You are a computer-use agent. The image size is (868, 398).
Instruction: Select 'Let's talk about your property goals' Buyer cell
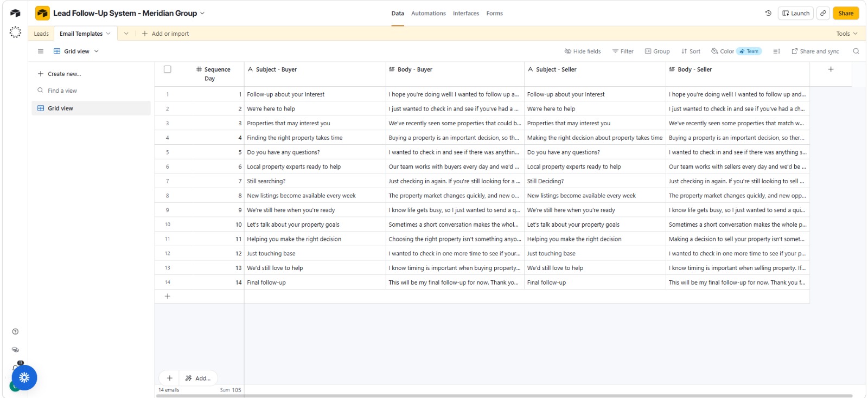pyautogui.click(x=315, y=224)
